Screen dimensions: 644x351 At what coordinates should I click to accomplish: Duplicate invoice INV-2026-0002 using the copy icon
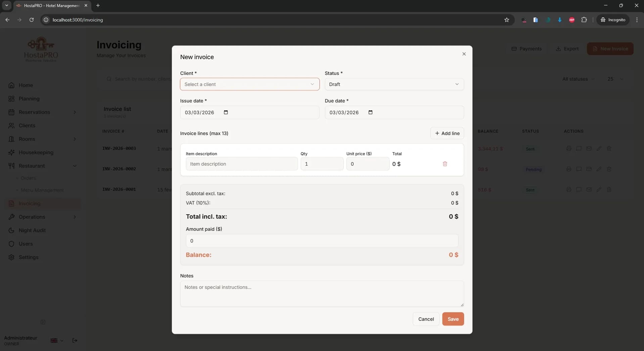click(x=579, y=169)
